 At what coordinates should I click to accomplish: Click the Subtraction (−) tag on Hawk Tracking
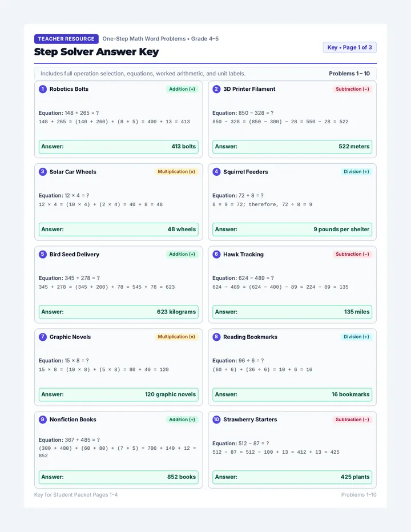point(352,254)
